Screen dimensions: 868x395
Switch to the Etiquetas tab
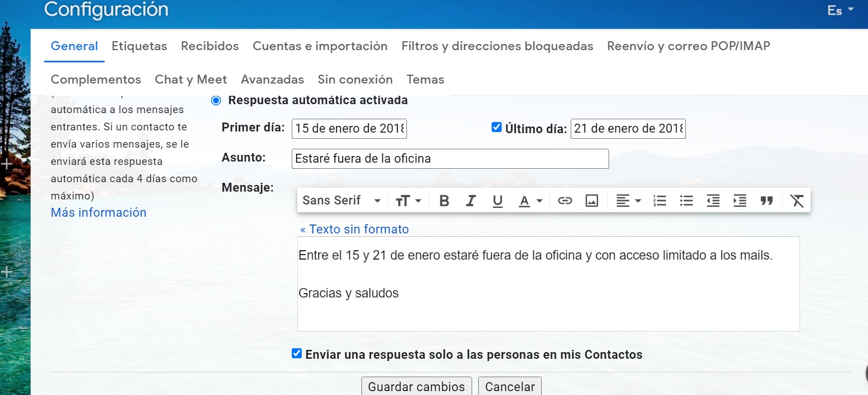point(139,46)
